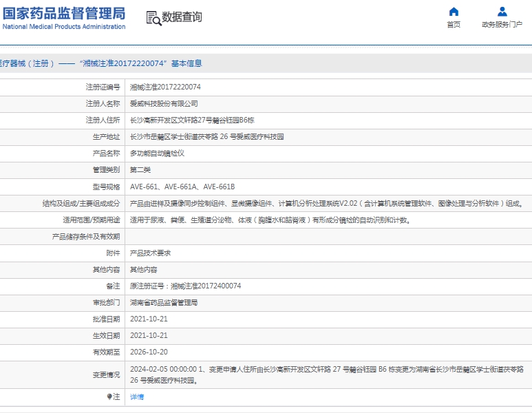This screenshot has height=413, width=532.
Task: Click the 生产地址 row label
Action: pos(106,137)
